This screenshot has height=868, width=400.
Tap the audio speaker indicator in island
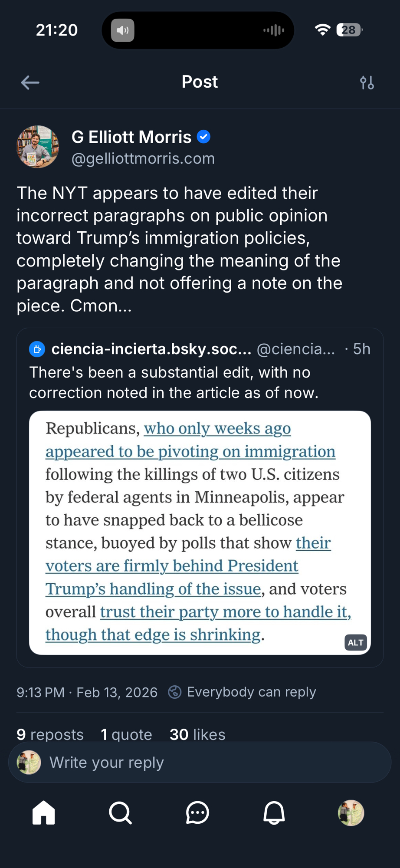(123, 30)
